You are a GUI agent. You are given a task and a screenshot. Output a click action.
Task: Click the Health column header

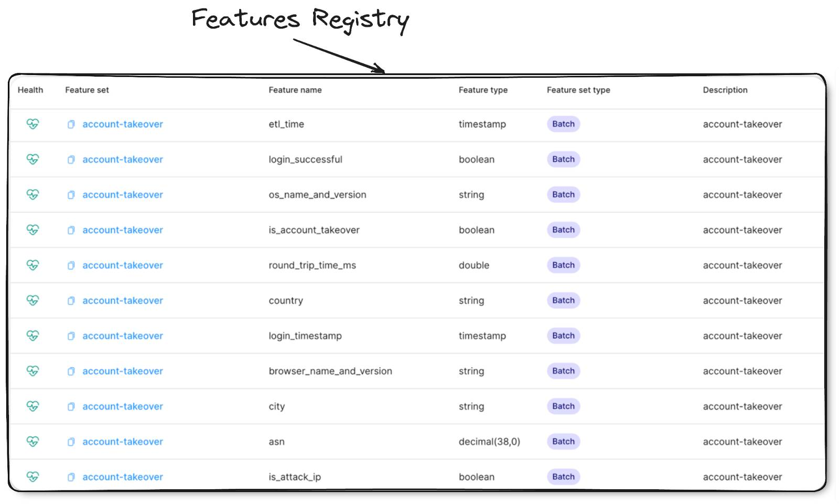(x=30, y=90)
